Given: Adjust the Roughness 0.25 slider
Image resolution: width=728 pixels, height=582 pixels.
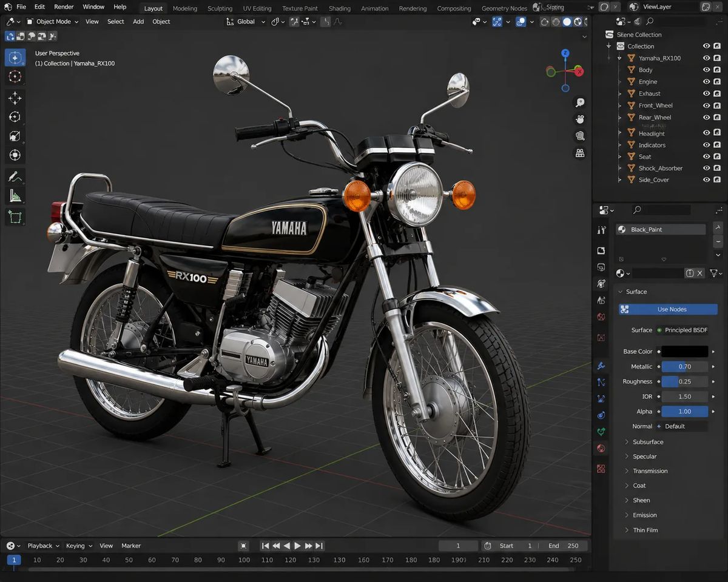Looking at the screenshot, I should pos(684,382).
